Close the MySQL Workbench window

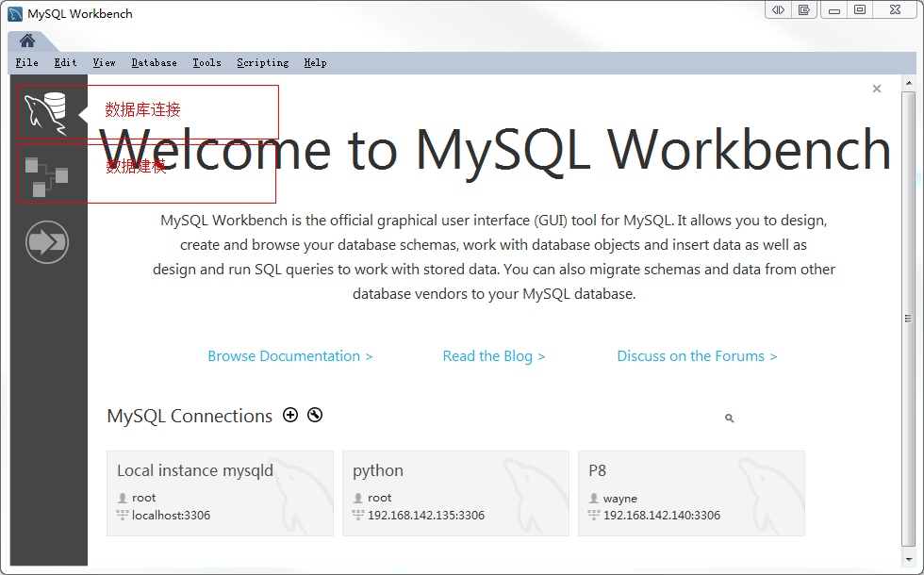(895, 10)
